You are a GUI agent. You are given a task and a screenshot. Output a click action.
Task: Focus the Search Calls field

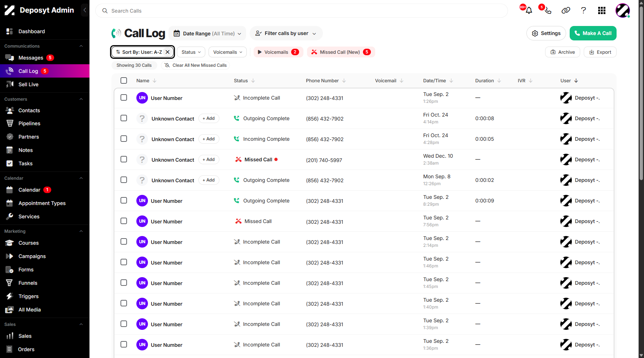(x=302, y=11)
